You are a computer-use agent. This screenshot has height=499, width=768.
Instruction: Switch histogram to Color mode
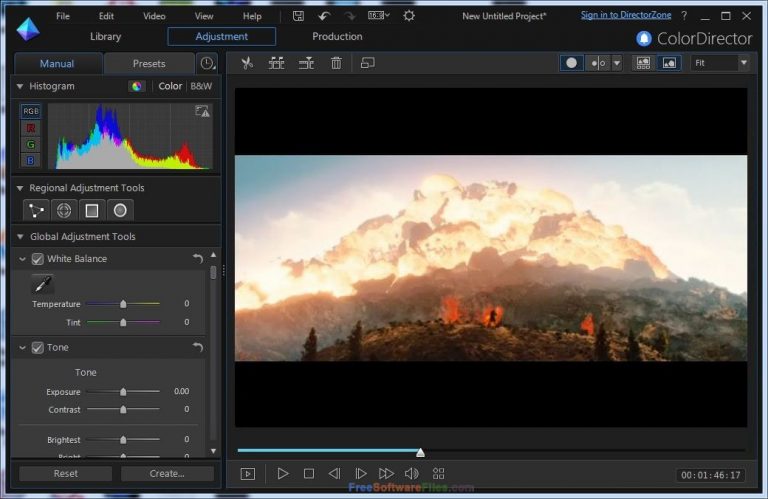tap(170, 86)
